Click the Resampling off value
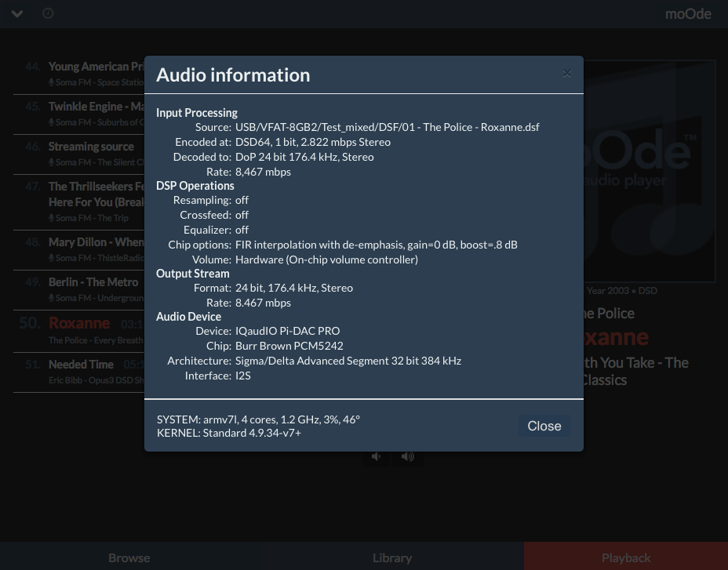728x570 pixels. [242, 200]
